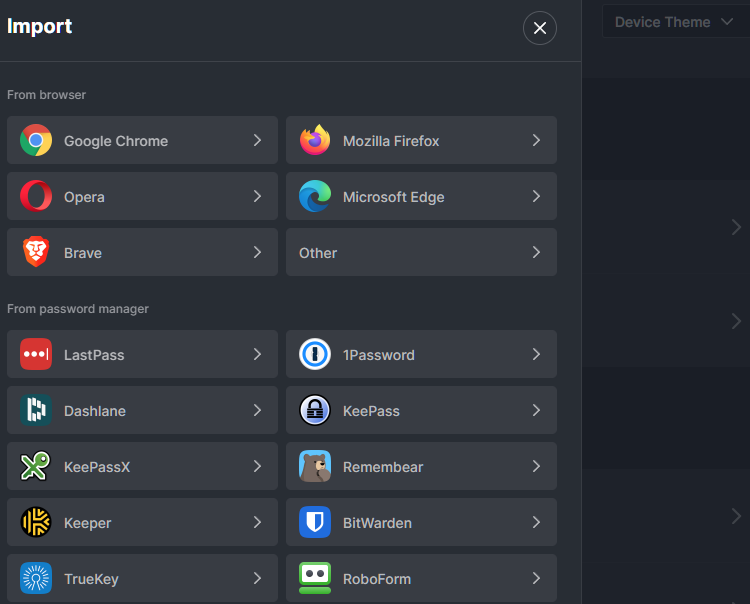Choose the TrueKey label
The height and width of the screenshot is (604, 750).
tap(91, 579)
